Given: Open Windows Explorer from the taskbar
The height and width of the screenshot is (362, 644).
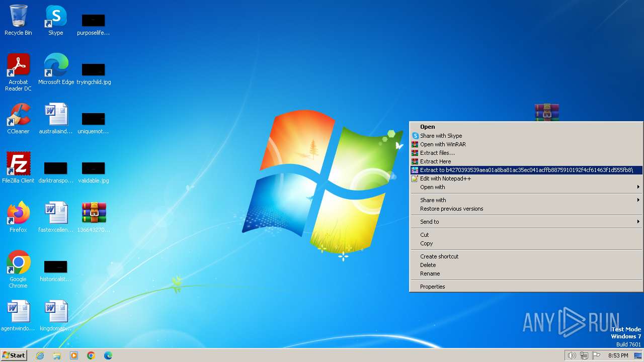Looking at the screenshot, I should [x=57, y=355].
